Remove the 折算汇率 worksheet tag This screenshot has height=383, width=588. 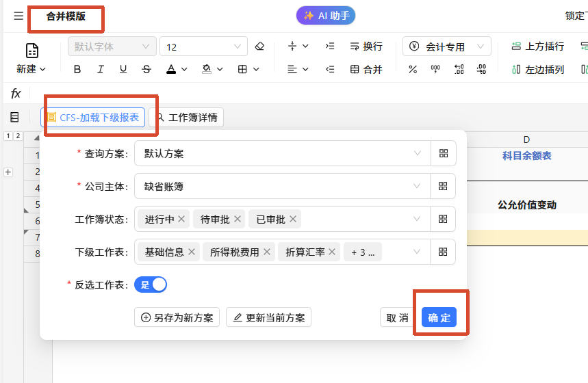(332, 252)
